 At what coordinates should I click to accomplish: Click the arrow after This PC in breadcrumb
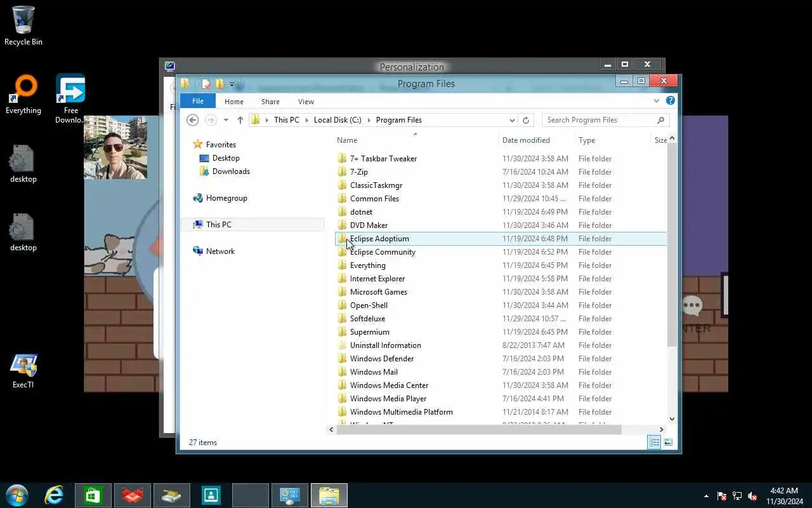coord(306,120)
